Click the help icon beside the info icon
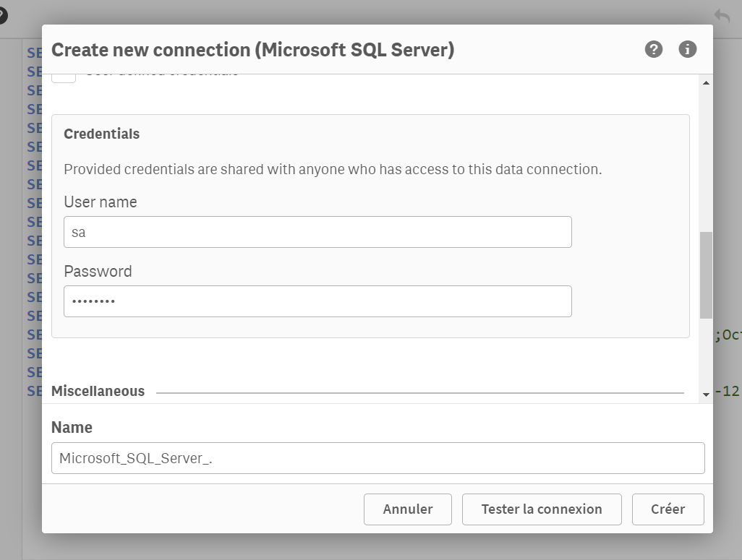The image size is (742, 560). [x=654, y=49]
